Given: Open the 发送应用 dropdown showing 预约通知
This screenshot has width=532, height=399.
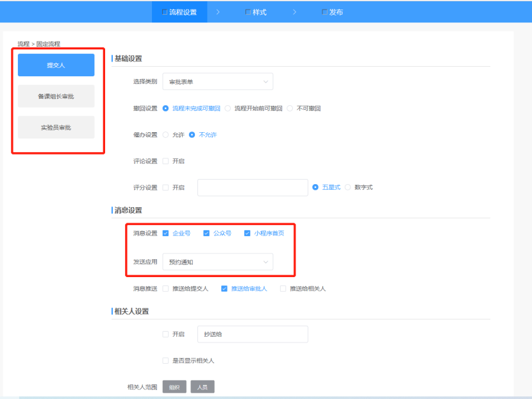Looking at the screenshot, I should click(218, 262).
